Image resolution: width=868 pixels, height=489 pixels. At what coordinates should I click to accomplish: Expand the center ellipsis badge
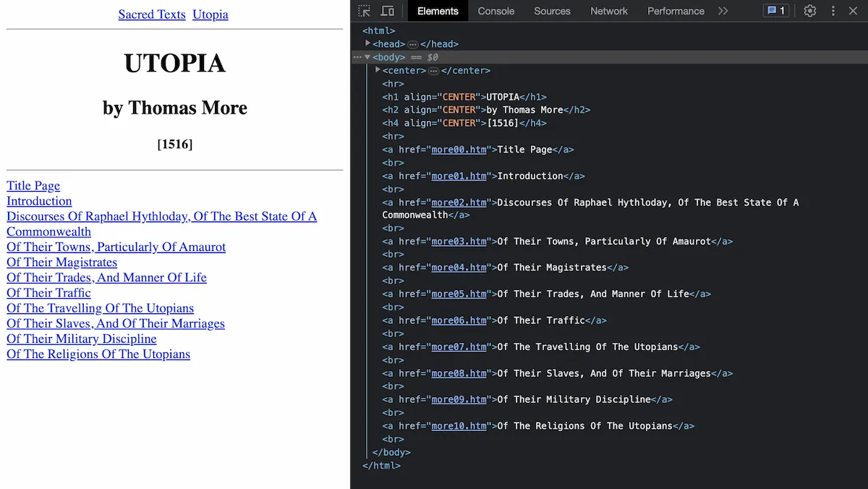(433, 71)
